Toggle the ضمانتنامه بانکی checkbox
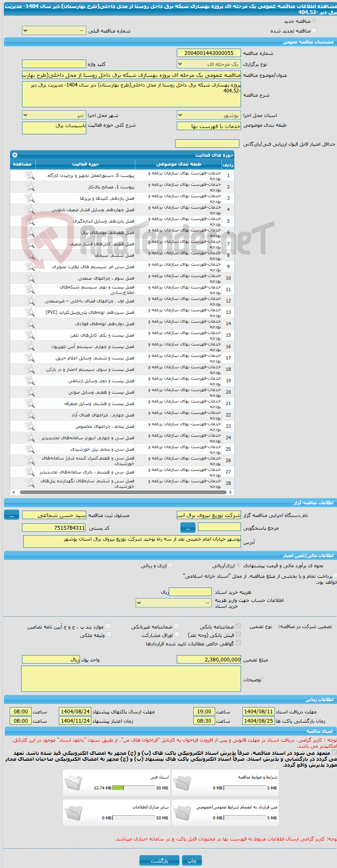 click(x=238, y=626)
